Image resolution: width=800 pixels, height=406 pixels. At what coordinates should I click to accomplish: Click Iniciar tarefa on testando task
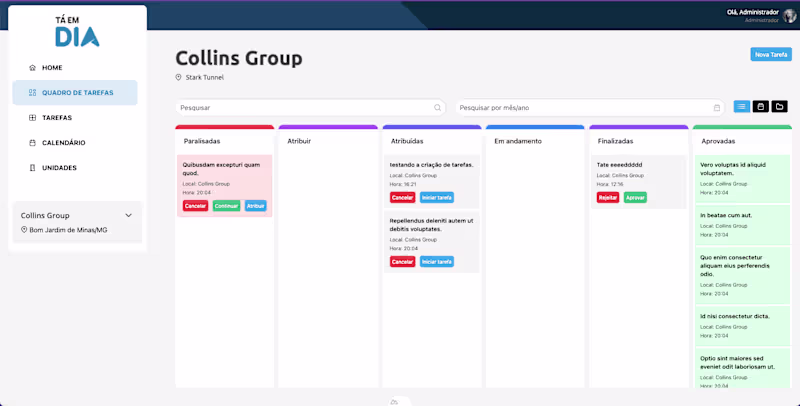pyautogui.click(x=437, y=197)
